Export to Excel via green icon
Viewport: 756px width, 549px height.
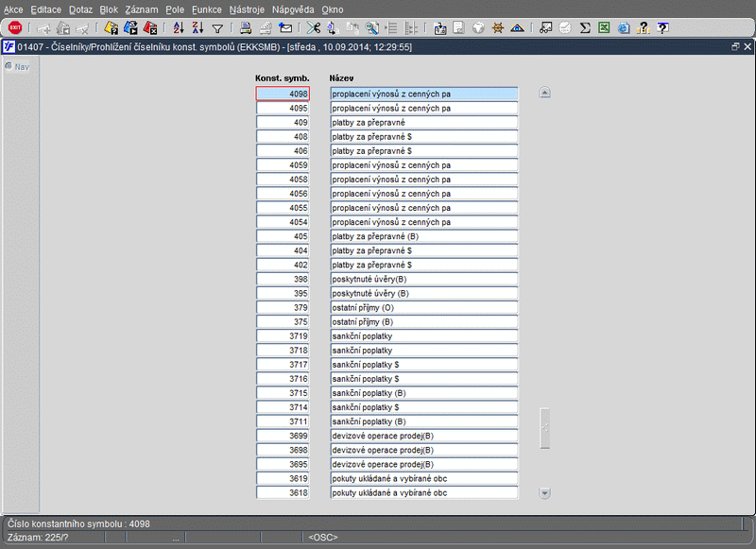(604, 28)
